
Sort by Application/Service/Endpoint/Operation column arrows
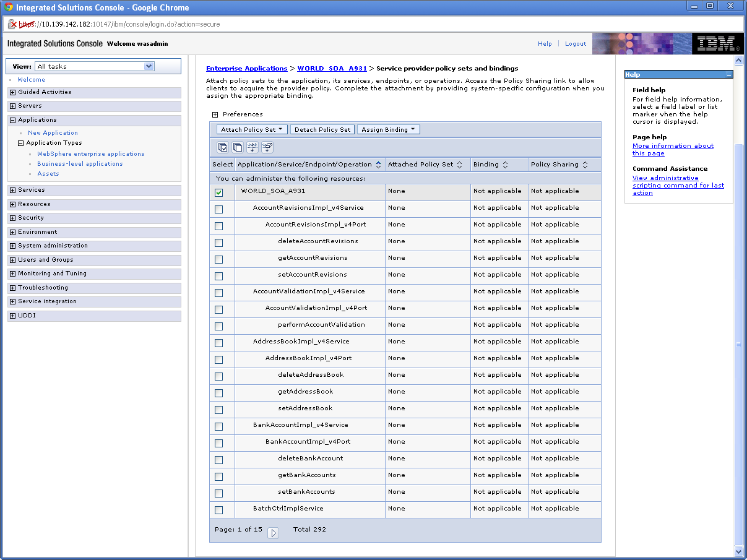click(378, 165)
